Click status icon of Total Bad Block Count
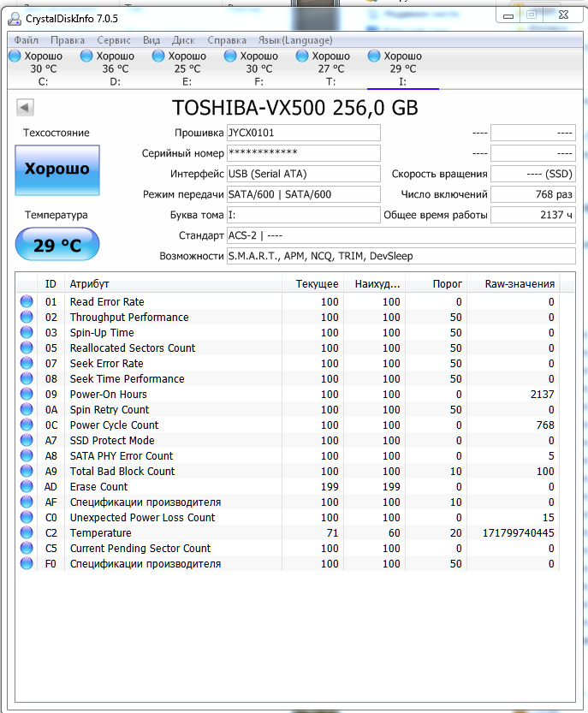Screen dimensions: 588x713 pos(27,471)
